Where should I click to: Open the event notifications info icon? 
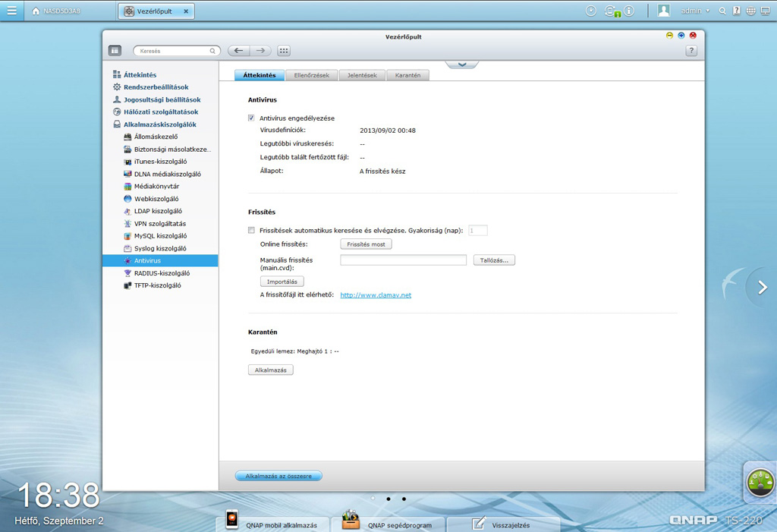(629, 11)
